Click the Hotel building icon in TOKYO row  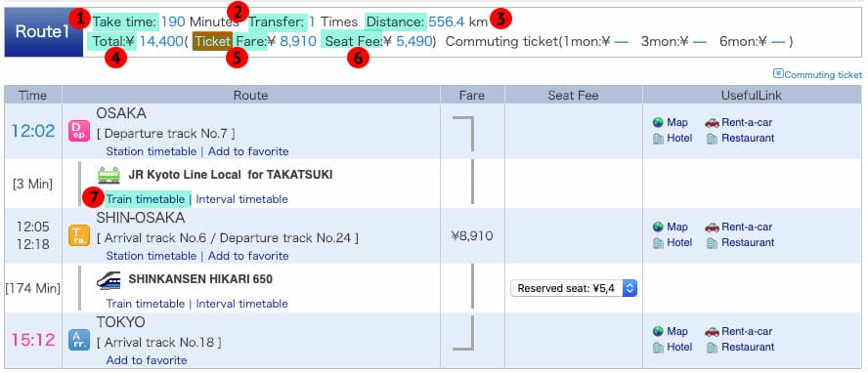pos(658,347)
